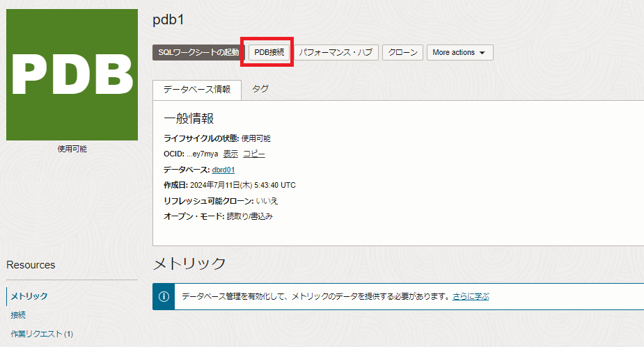Click the green PDB resource icon
Viewport: 644px width, 347px height.
(x=72, y=74)
